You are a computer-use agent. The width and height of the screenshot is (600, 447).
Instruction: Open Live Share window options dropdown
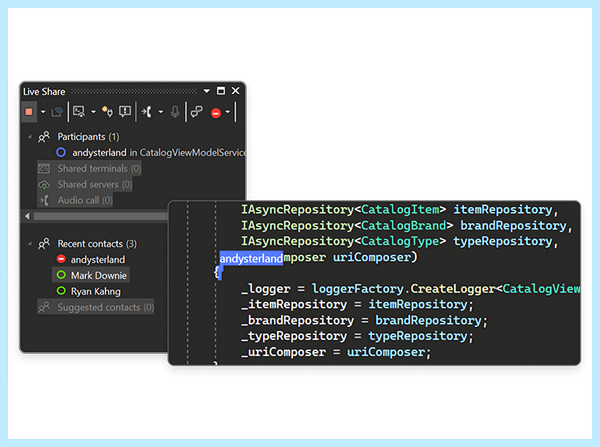[x=207, y=91]
